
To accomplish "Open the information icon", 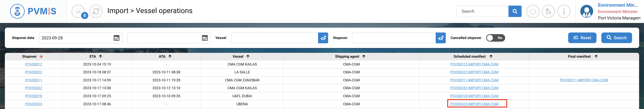I will tap(564, 11).
